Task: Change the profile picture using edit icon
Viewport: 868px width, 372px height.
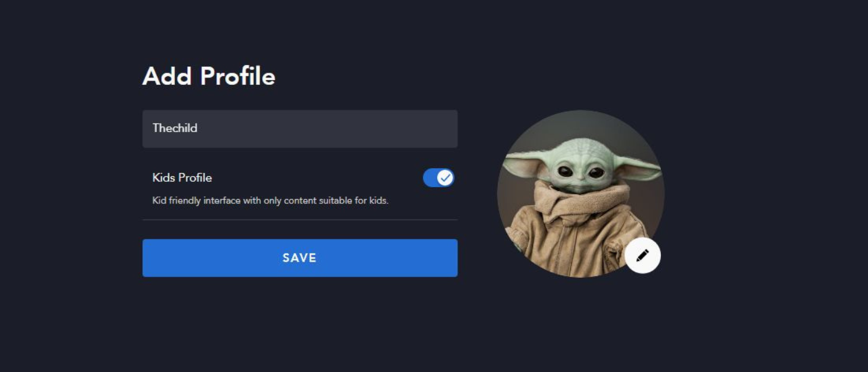Action: pyautogui.click(x=643, y=255)
